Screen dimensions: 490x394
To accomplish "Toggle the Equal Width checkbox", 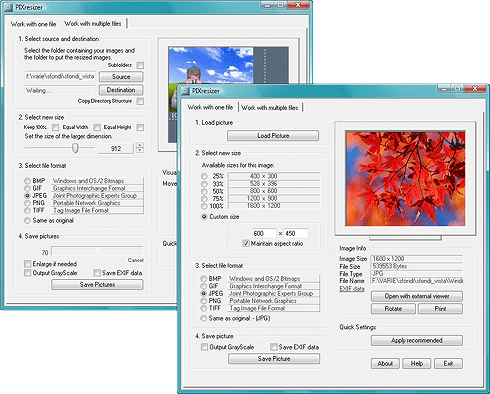I will coord(97,127).
